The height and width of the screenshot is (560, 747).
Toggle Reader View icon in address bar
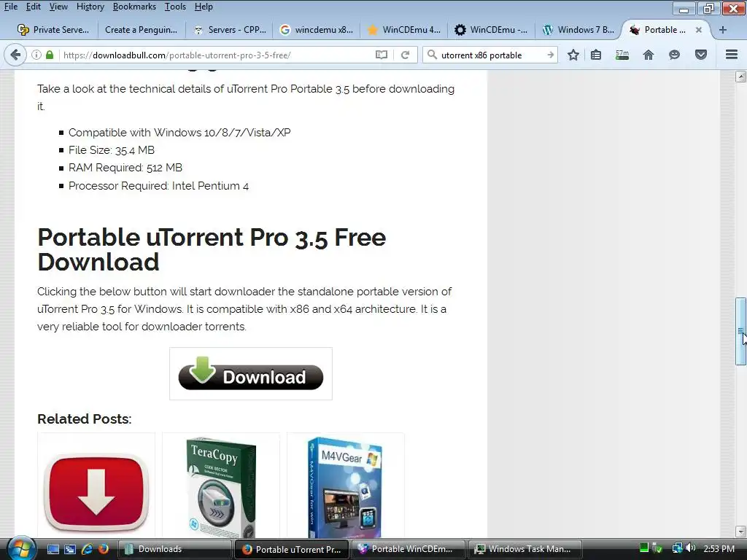click(x=381, y=55)
